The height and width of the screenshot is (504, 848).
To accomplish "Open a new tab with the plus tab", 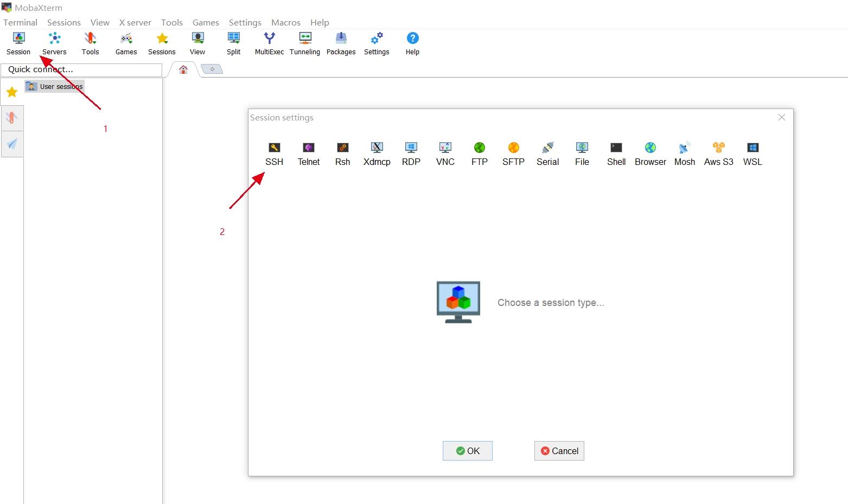I will [x=212, y=69].
